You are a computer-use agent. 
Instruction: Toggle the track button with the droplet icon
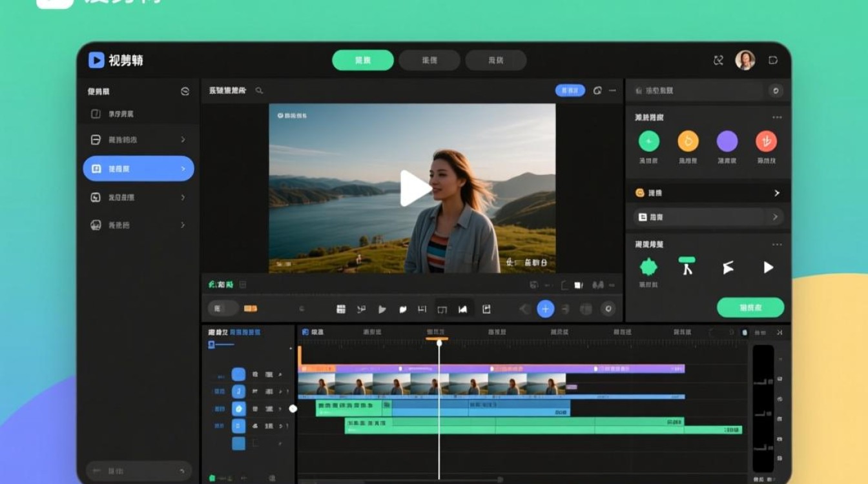(238, 408)
